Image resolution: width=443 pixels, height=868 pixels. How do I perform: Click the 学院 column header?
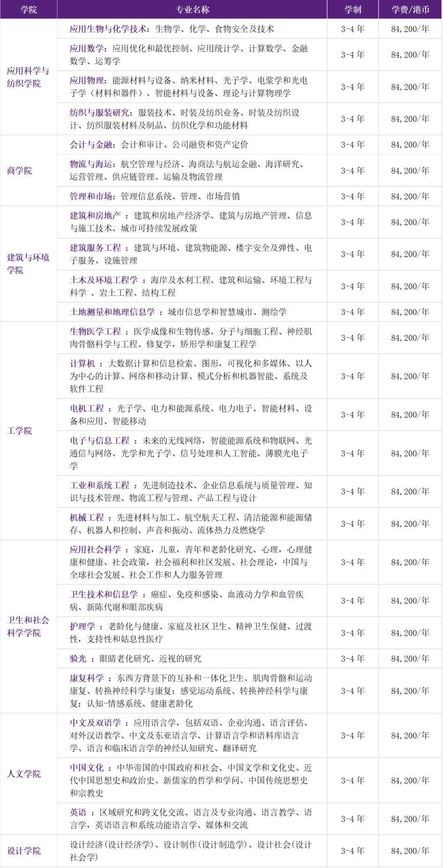(28, 9)
